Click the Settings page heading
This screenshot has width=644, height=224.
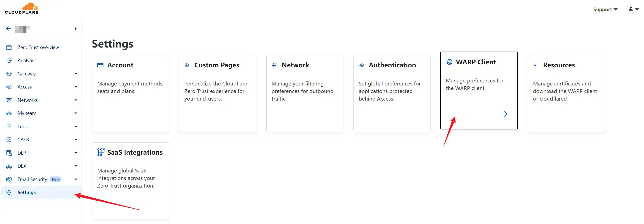pos(113,44)
